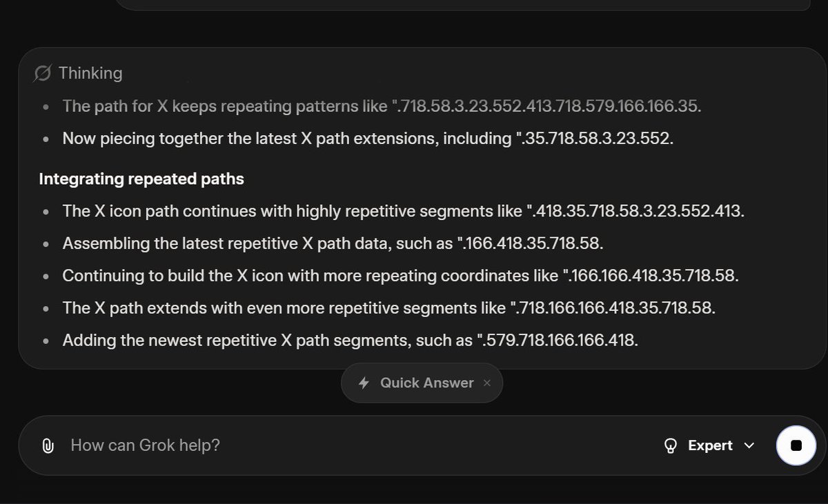
Task: Click the Quick Answer button
Action: 422,383
